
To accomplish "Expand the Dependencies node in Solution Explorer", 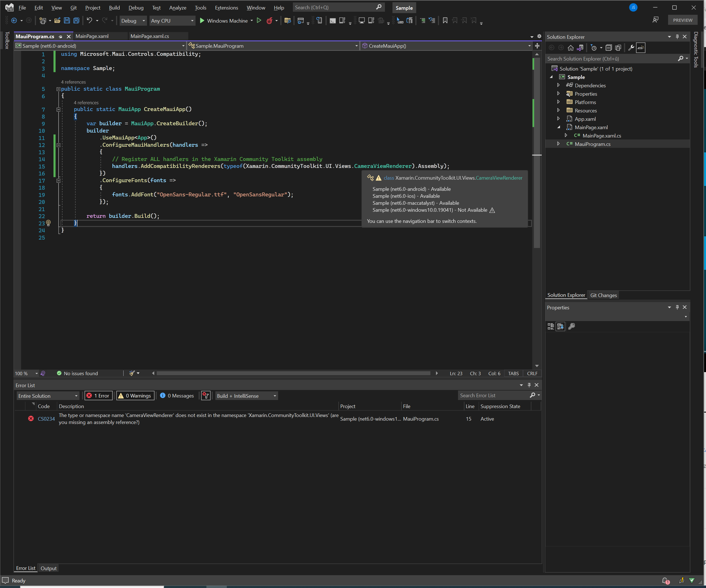I will point(558,85).
